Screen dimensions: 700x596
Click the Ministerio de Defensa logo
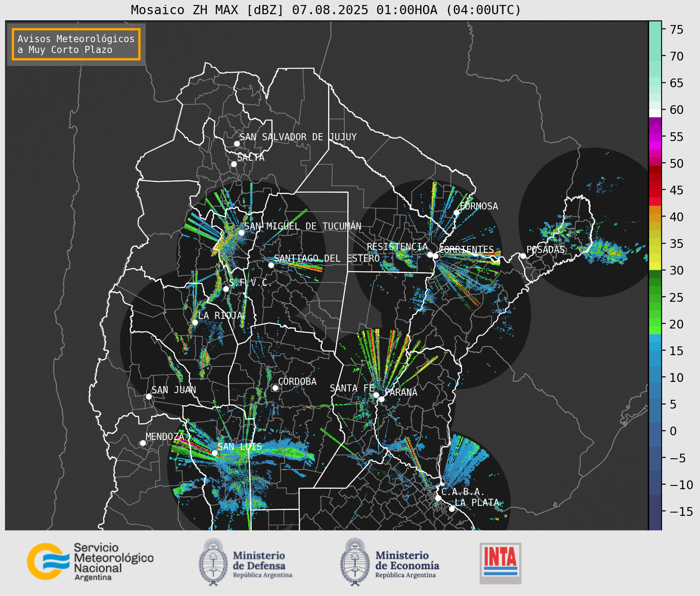coord(245,562)
